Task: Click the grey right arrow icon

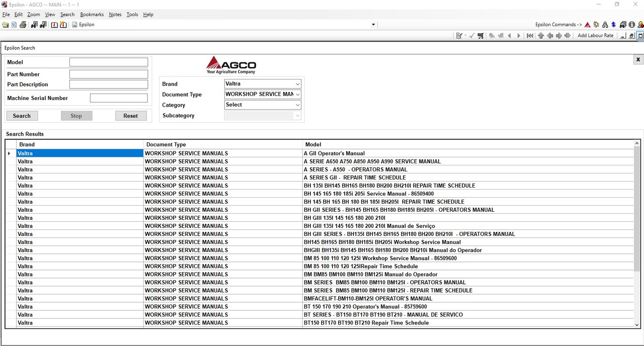Action: 558,36
